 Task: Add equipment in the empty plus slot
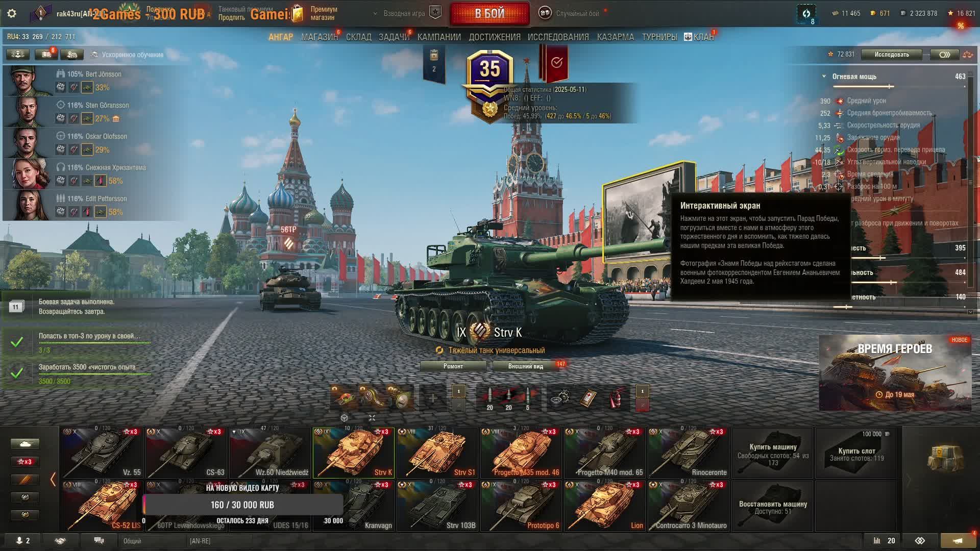433,398
